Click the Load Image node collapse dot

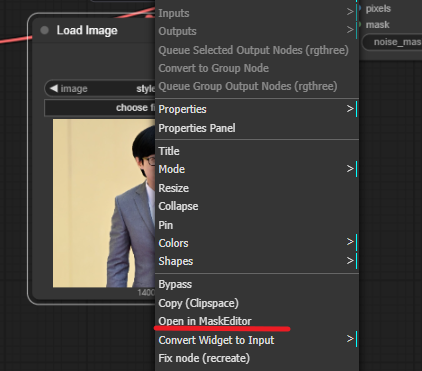pos(44,30)
